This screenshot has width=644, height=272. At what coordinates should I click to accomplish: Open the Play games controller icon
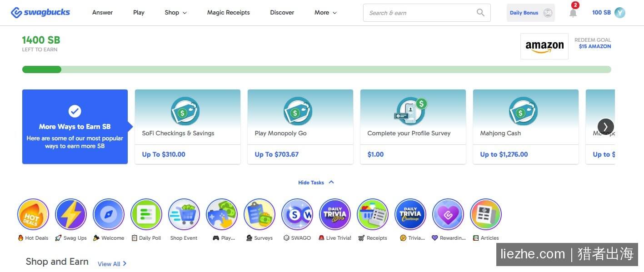point(222,214)
